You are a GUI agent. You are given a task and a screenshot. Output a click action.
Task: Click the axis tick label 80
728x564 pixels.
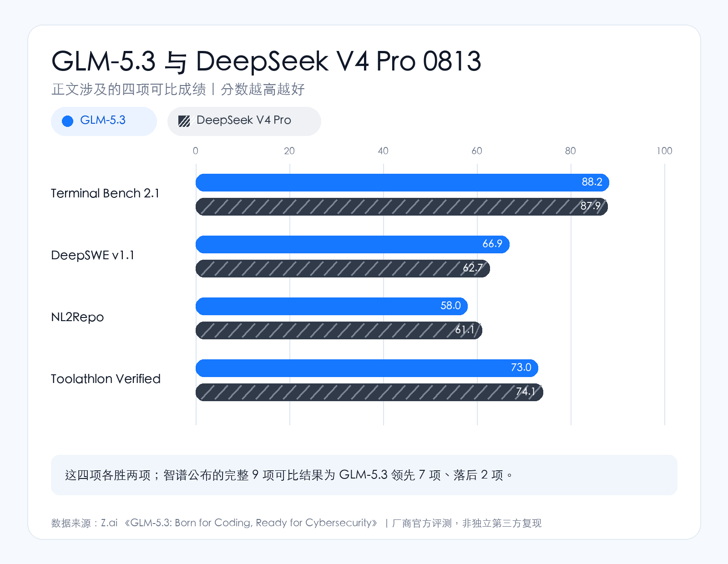tap(571, 151)
